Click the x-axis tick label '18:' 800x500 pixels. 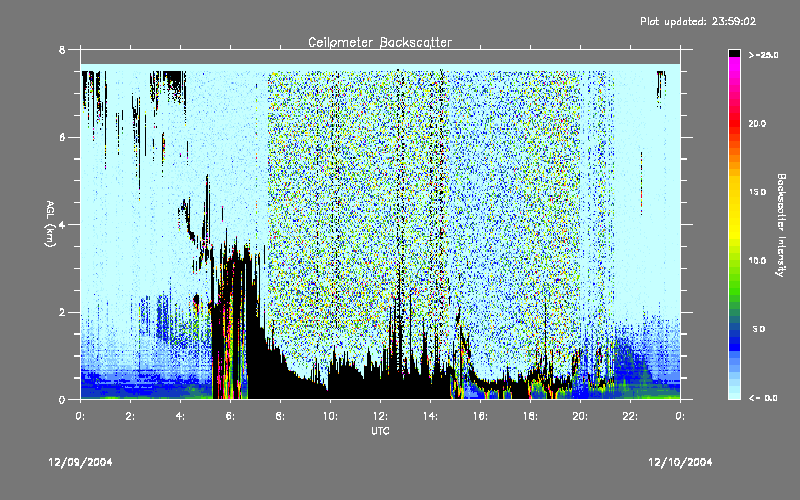tap(530, 416)
